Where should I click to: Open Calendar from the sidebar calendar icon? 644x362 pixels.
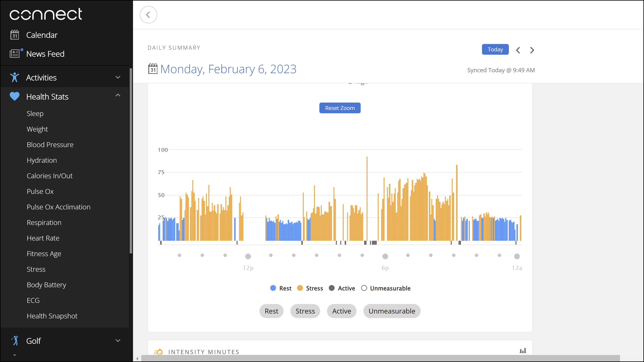pos(14,35)
